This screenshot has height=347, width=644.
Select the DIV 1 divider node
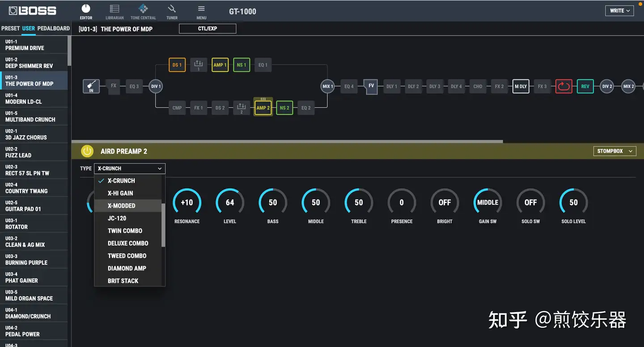pos(156,86)
